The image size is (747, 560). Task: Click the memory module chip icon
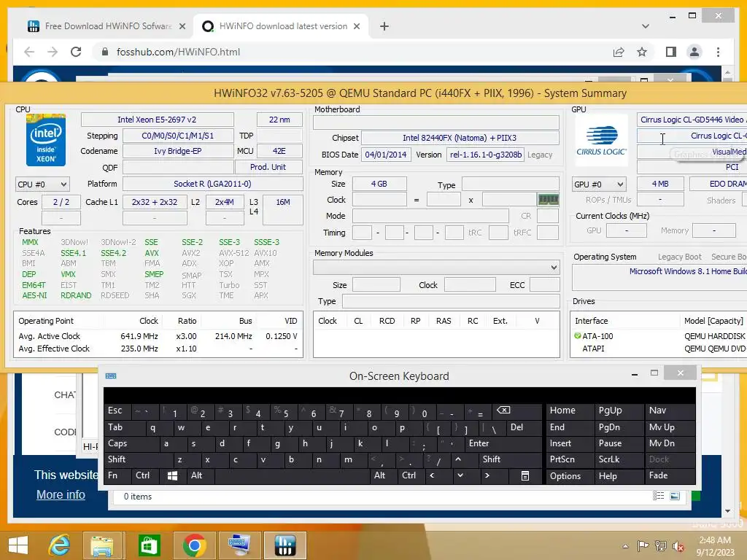click(x=548, y=200)
